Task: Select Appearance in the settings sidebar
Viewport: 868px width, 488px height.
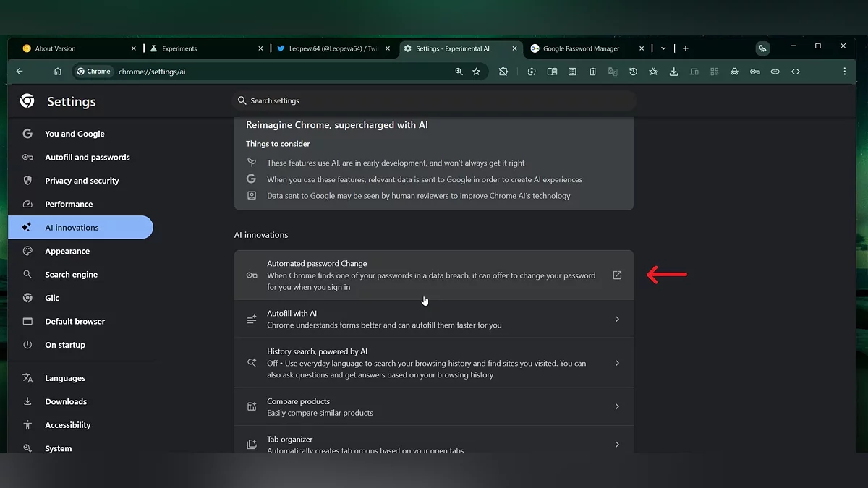Action: [67, 251]
